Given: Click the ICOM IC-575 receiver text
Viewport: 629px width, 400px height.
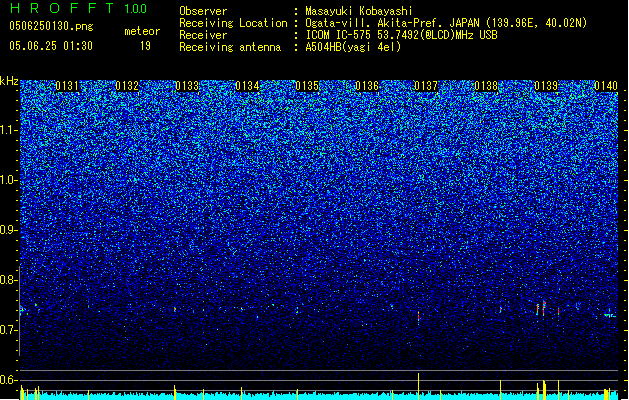Looking at the screenshot, I should (x=401, y=35).
